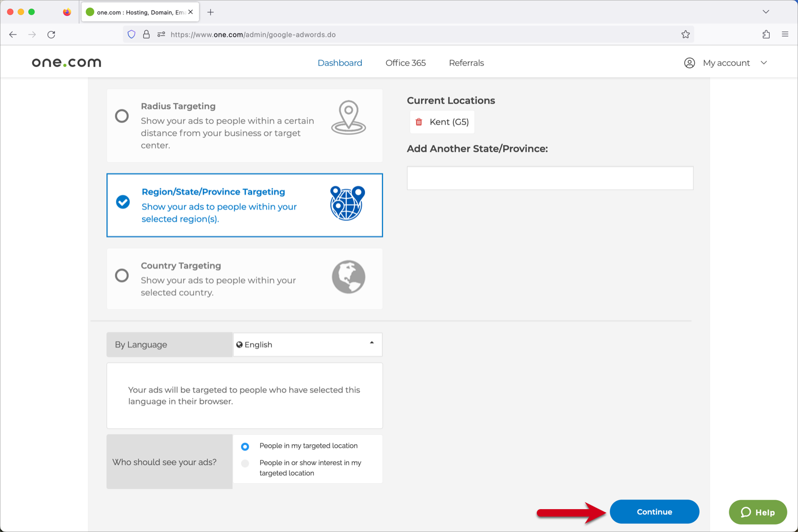Open the Dashboard link
Viewport: 798px width, 532px height.
click(339, 63)
